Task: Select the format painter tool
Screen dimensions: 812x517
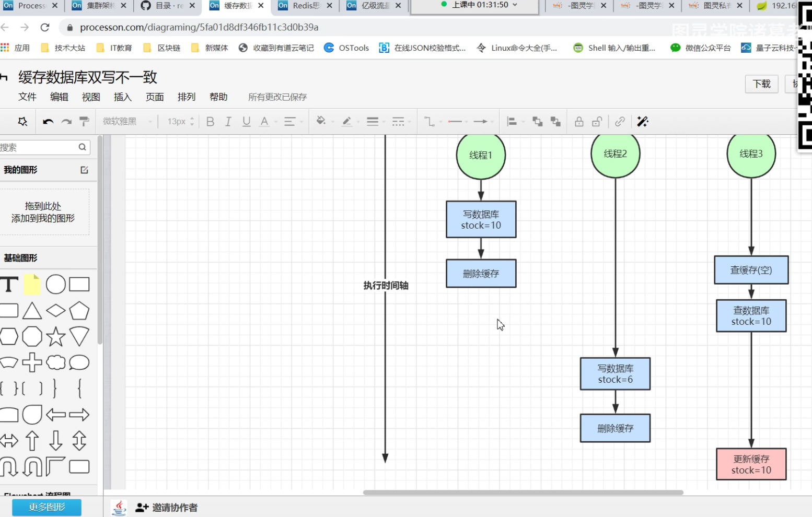Action: (x=84, y=122)
